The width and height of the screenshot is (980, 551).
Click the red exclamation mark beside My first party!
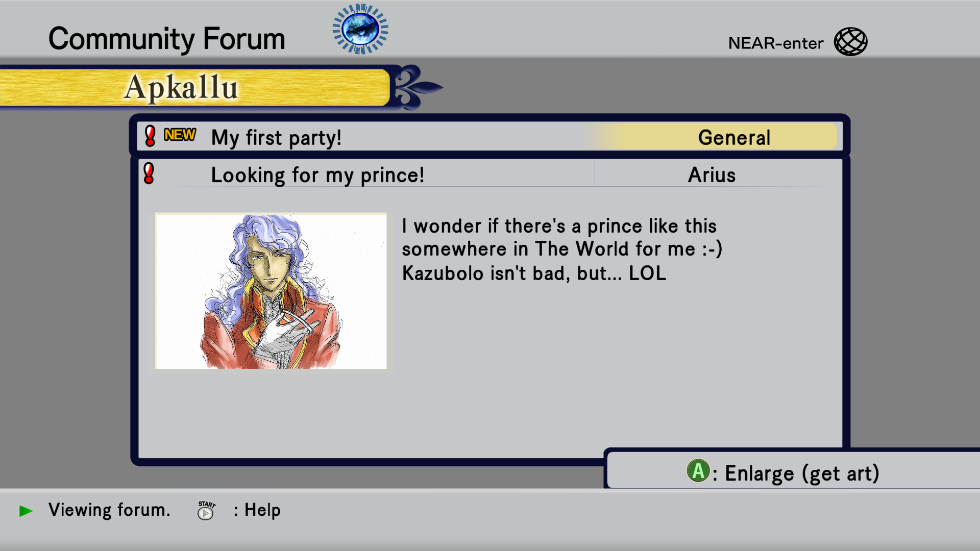(150, 136)
